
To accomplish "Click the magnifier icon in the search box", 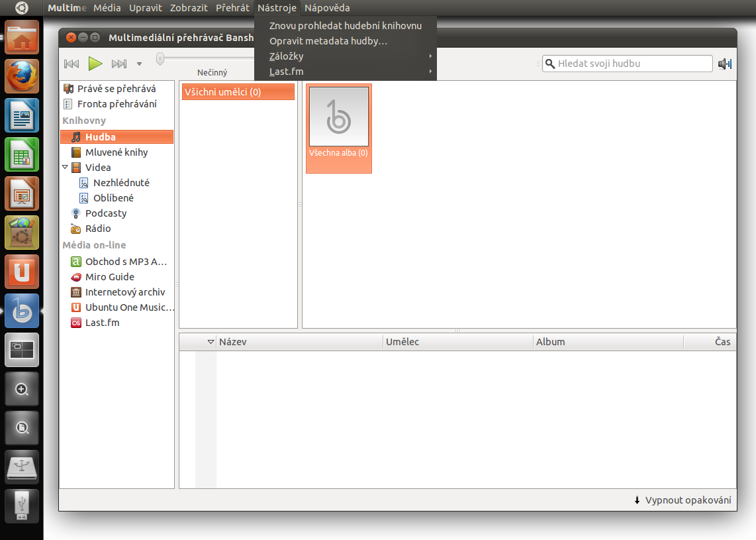I will [550, 64].
